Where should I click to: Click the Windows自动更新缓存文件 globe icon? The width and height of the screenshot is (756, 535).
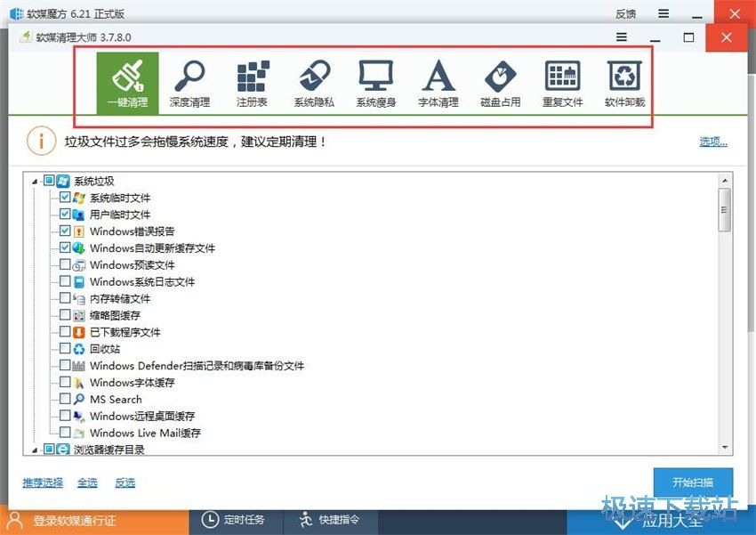(79, 248)
